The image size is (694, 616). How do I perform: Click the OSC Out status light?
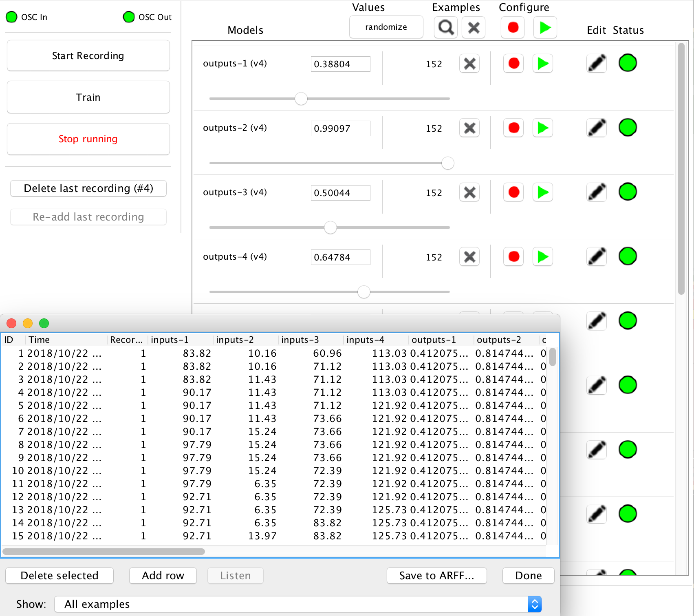(x=129, y=17)
